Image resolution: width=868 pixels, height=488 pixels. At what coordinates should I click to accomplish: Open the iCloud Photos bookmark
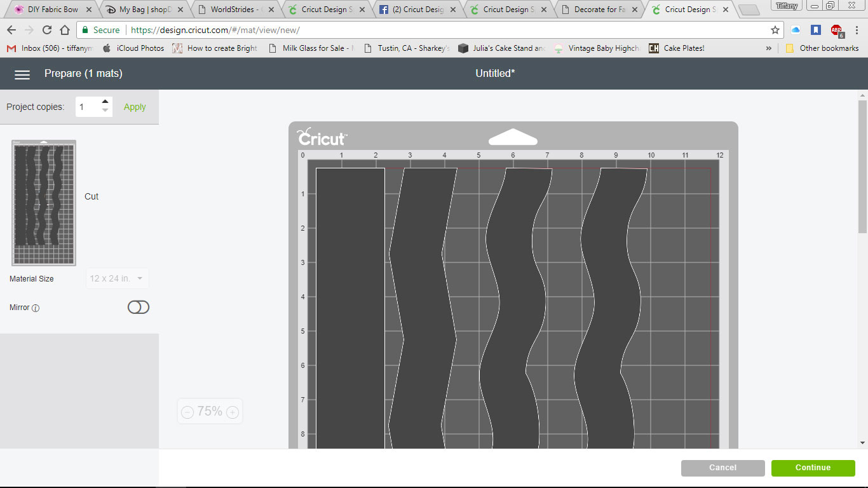click(x=133, y=48)
